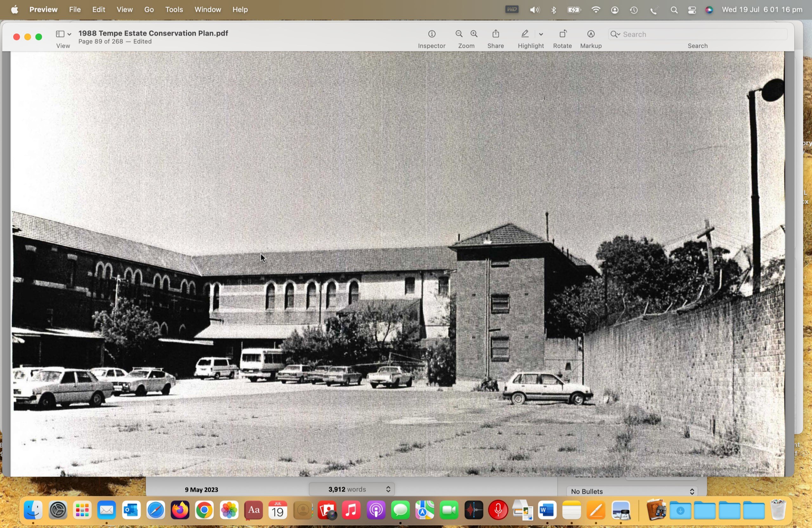The height and width of the screenshot is (528, 812).
Task: Open the Tools menu
Action: [x=174, y=10]
